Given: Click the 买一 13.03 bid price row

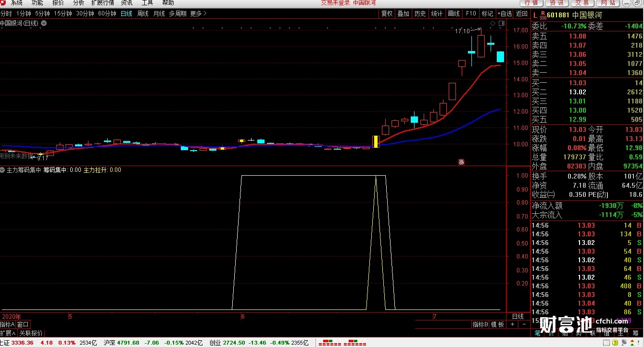Looking at the screenshot, I should [587, 83].
